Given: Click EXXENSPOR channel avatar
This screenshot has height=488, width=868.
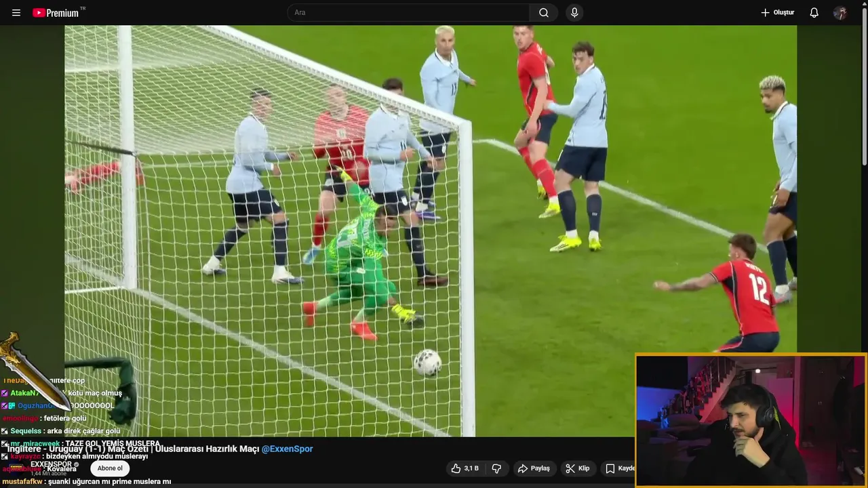Looking at the screenshot, I should coord(16,468).
